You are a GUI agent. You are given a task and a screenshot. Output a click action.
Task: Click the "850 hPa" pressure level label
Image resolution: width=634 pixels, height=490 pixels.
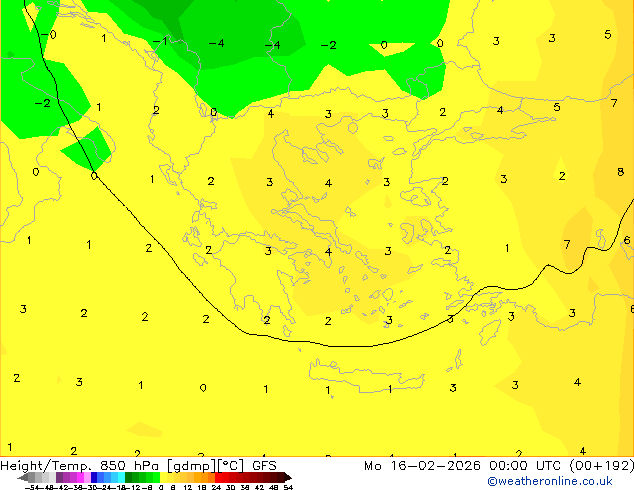pyautogui.click(x=131, y=466)
